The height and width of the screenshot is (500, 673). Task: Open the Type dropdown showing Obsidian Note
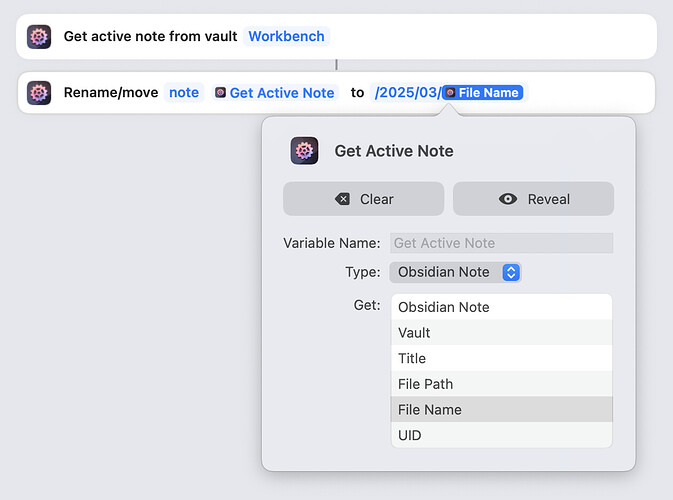[455, 272]
